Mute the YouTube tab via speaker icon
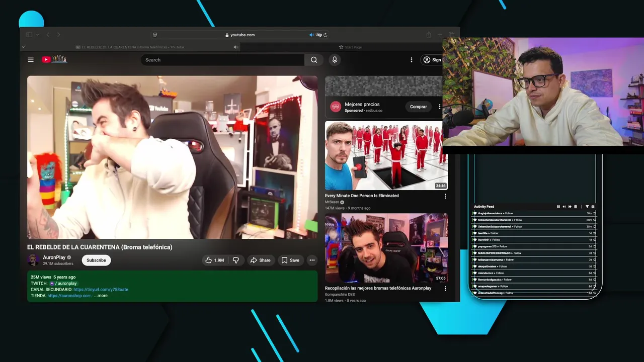 236,47
